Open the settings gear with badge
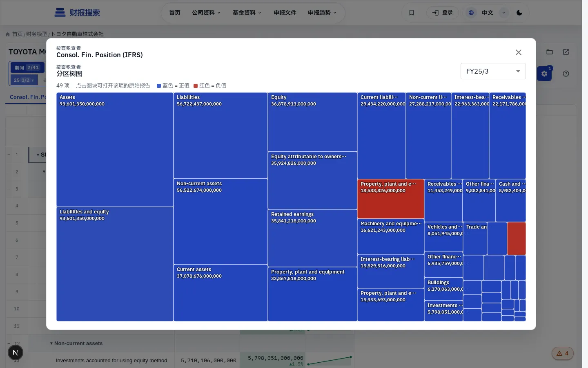Image resolution: width=588 pixels, height=368 pixels. pyautogui.click(x=544, y=74)
